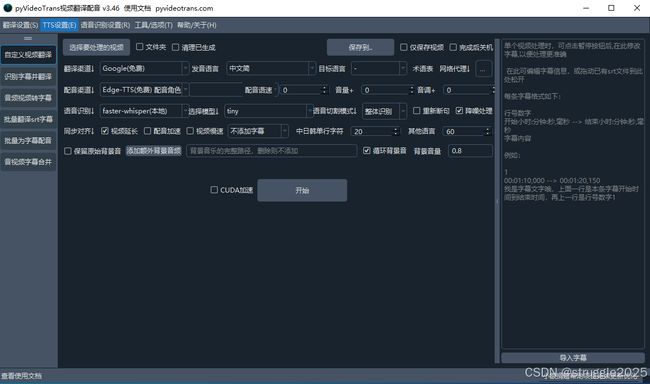Viewport: 650px width, 384px height.
Task: Click the 音调+ spinbox value
Action: pos(469,90)
